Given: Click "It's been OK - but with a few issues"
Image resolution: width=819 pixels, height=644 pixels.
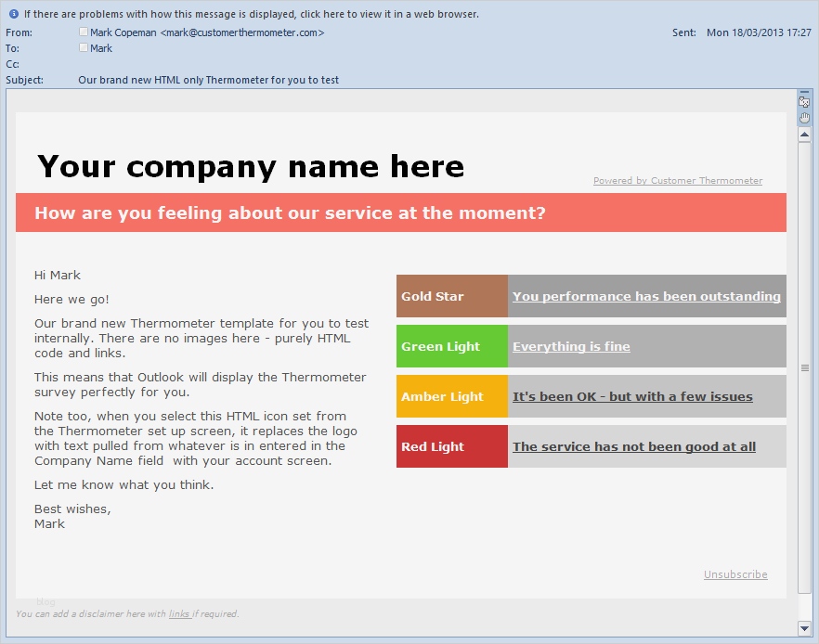Looking at the screenshot, I should [632, 396].
